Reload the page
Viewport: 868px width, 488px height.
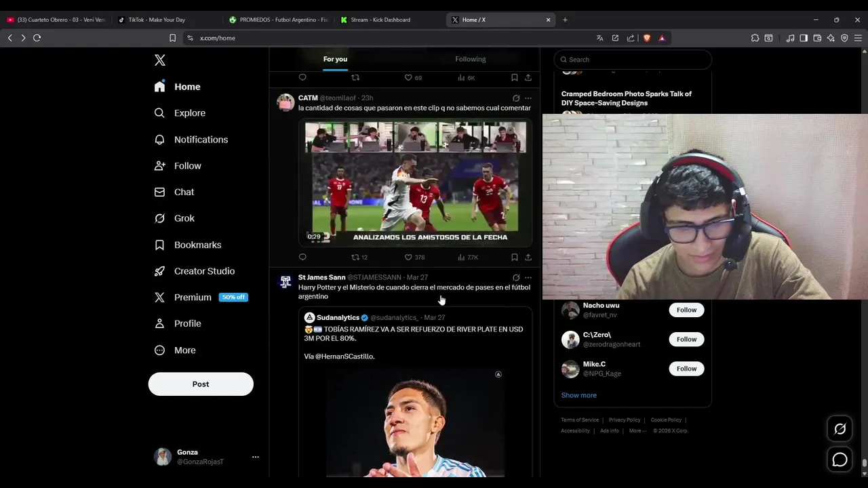pos(37,38)
